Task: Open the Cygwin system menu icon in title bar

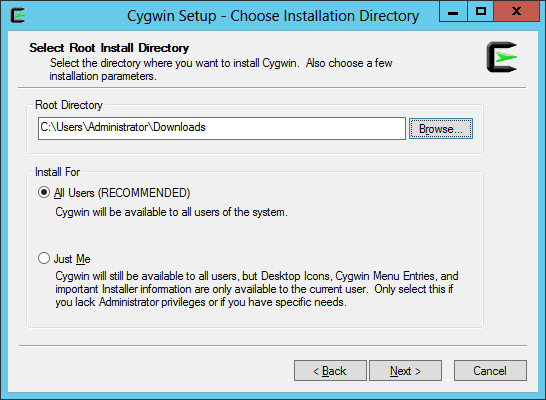Action: pyautogui.click(x=18, y=15)
